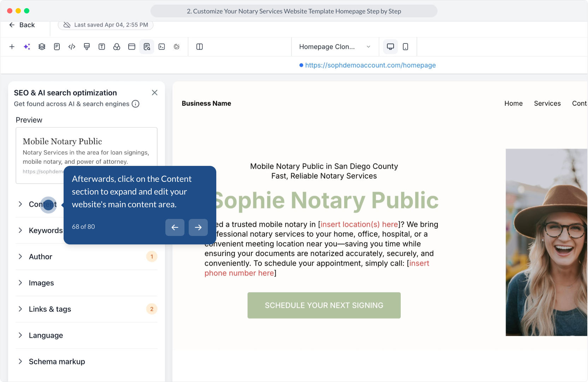Click the 68 of 80 step counter
588x382 pixels.
pyautogui.click(x=83, y=227)
